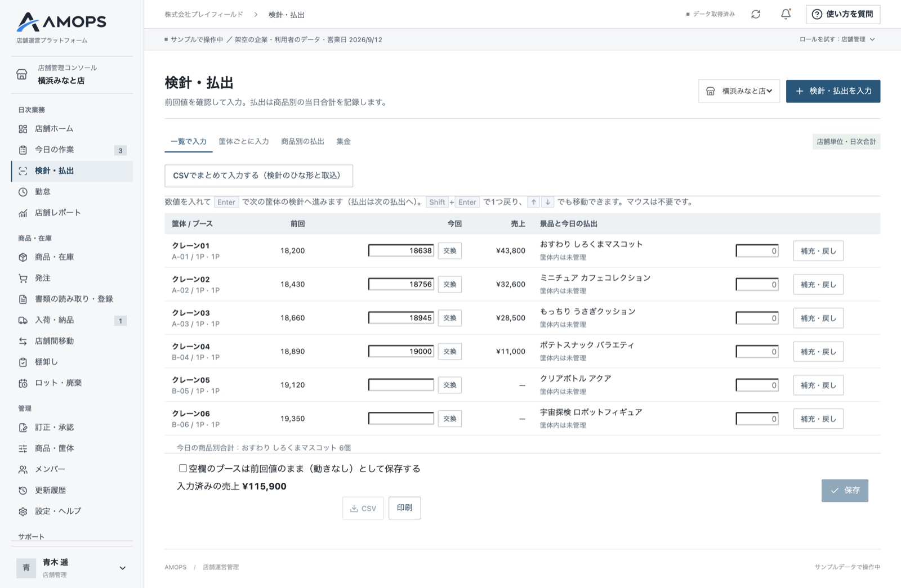Click the AMOPS footer link
Viewport: 901px width, 588px height.
[176, 567]
